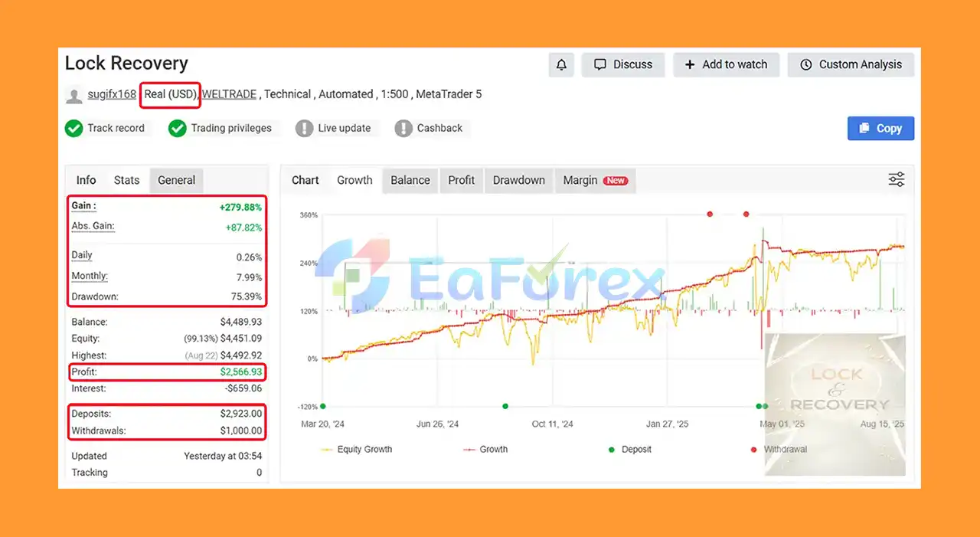The height and width of the screenshot is (537, 980).
Task: Toggle the Deposit legend series
Action: (x=629, y=450)
